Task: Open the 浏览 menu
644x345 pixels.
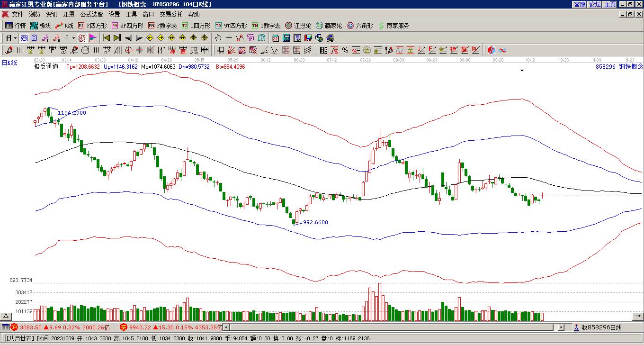Action: pyautogui.click(x=35, y=14)
